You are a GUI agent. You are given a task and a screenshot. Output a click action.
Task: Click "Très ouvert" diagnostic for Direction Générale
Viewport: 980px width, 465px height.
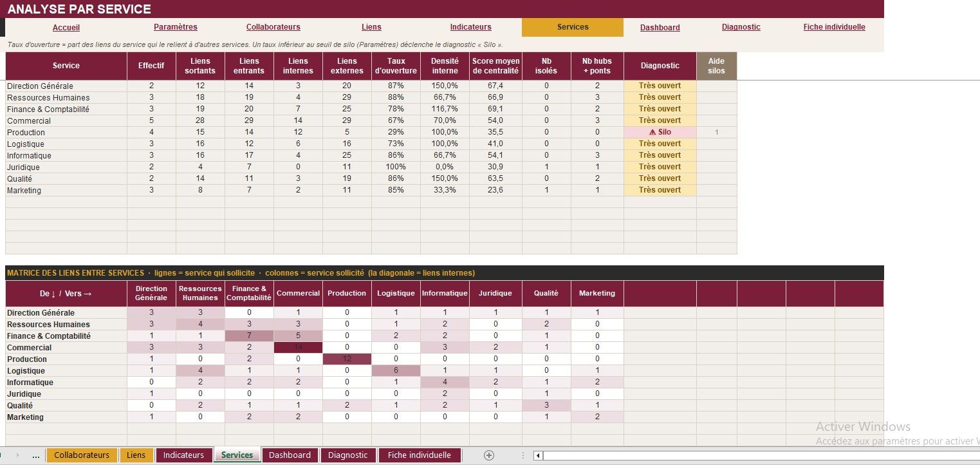(660, 86)
